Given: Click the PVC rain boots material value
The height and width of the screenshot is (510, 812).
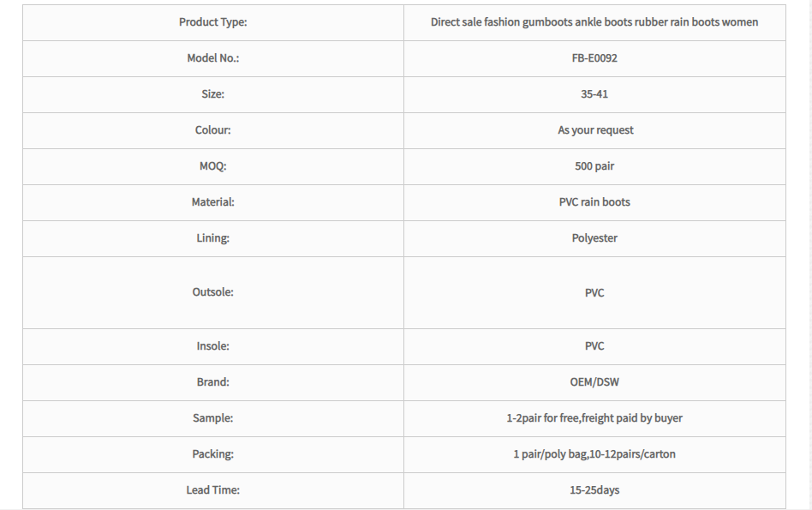Looking at the screenshot, I should [594, 202].
